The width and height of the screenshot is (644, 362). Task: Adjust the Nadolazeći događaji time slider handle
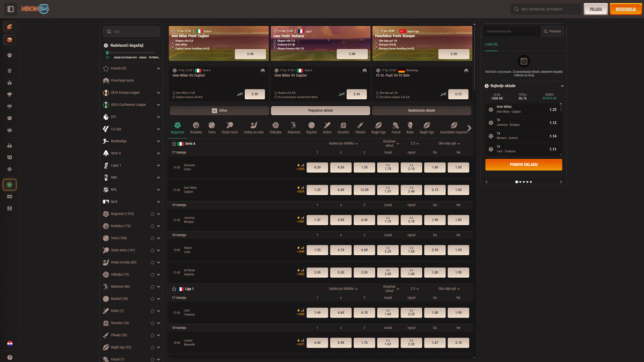tap(107, 53)
